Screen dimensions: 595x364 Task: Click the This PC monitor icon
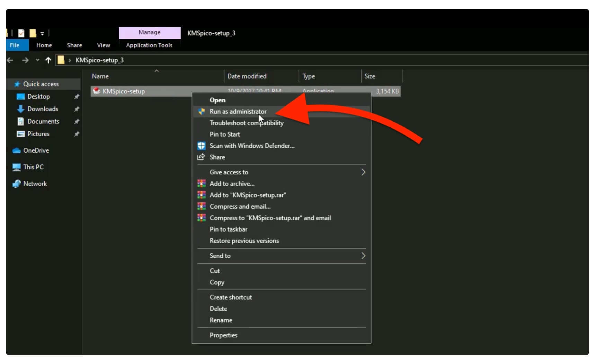(x=17, y=167)
